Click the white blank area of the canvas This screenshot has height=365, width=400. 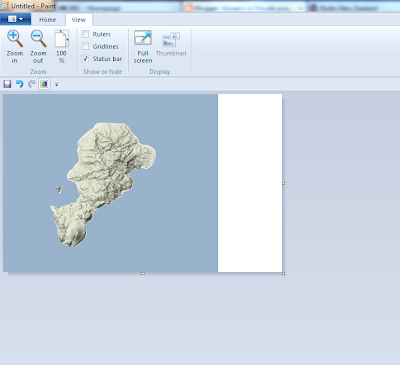click(x=250, y=183)
